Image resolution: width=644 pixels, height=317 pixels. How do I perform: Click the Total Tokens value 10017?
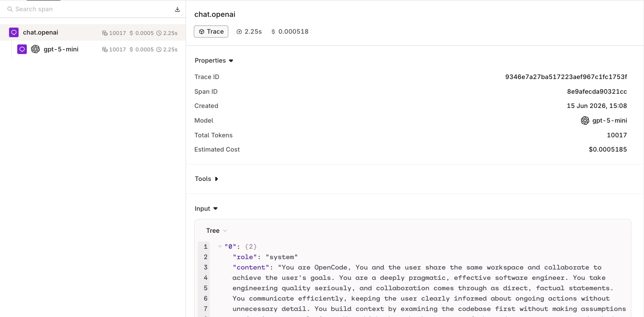pos(617,135)
